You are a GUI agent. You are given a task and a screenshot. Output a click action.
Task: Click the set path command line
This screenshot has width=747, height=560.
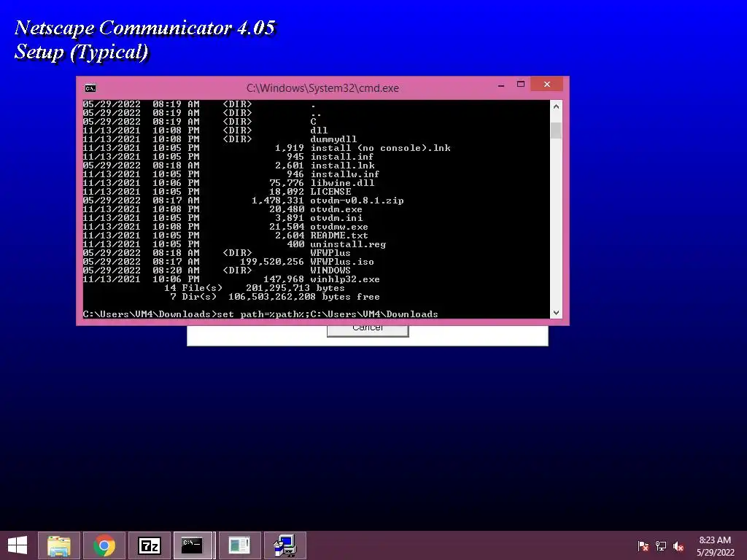(x=260, y=314)
